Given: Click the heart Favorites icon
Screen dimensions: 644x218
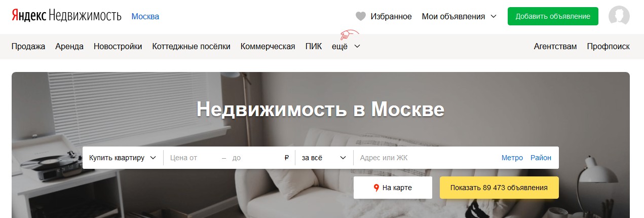Looking at the screenshot, I should pyautogui.click(x=361, y=16).
